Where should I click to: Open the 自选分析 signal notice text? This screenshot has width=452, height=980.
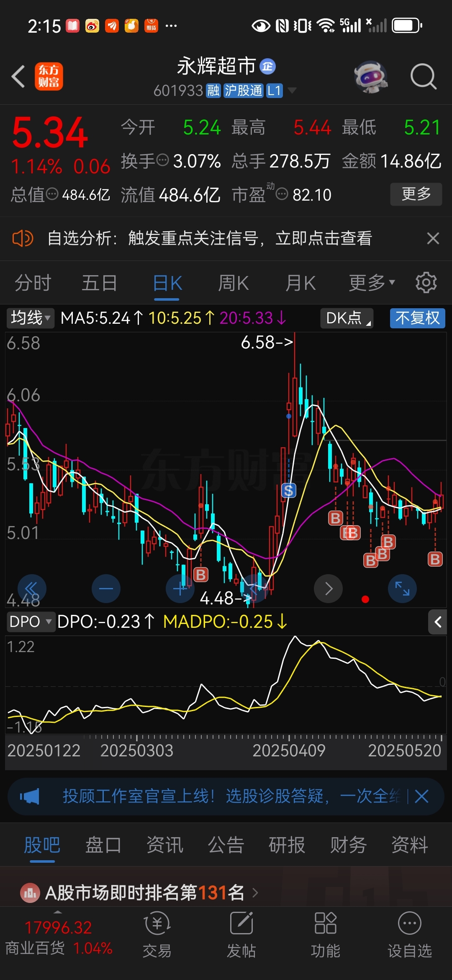[210, 239]
